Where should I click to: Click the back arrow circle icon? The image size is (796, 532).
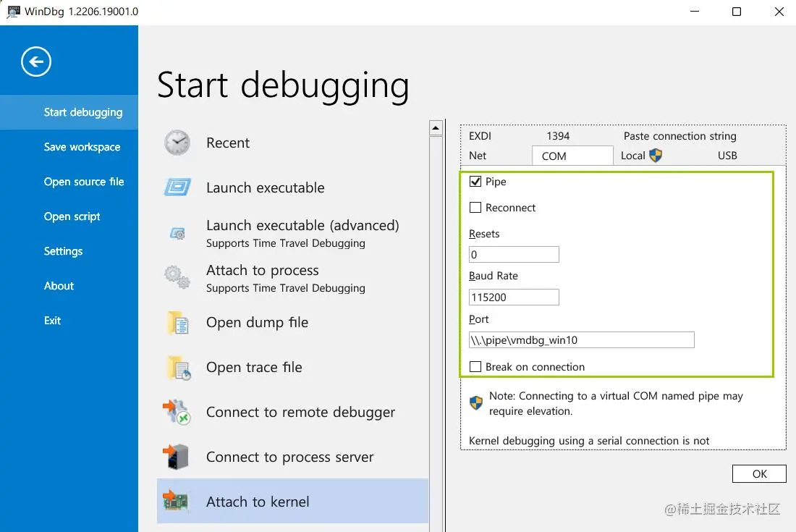36,62
